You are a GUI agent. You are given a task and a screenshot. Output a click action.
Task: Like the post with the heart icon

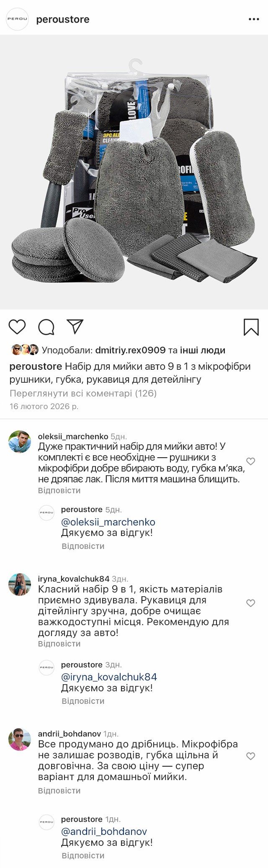(x=17, y=327)
